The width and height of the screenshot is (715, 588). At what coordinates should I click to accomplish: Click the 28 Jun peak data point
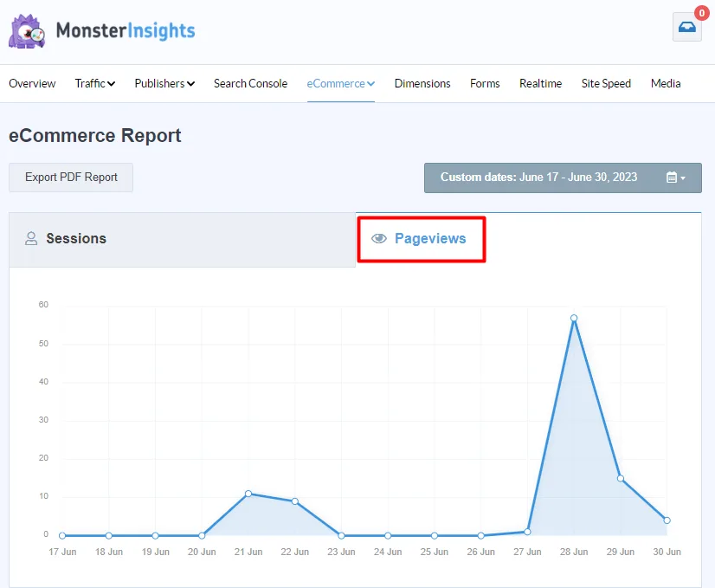pyautogui.click(x=574, y=318)
